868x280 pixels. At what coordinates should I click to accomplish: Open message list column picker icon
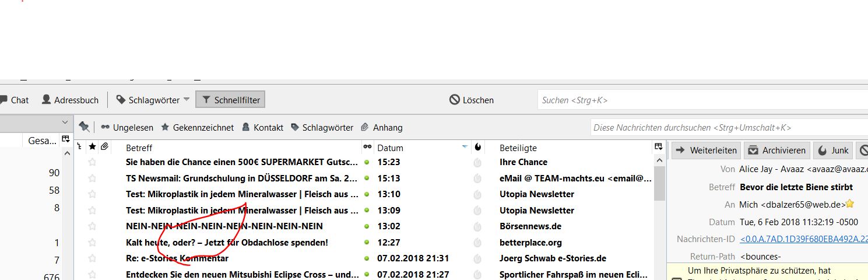pos(658,147)
